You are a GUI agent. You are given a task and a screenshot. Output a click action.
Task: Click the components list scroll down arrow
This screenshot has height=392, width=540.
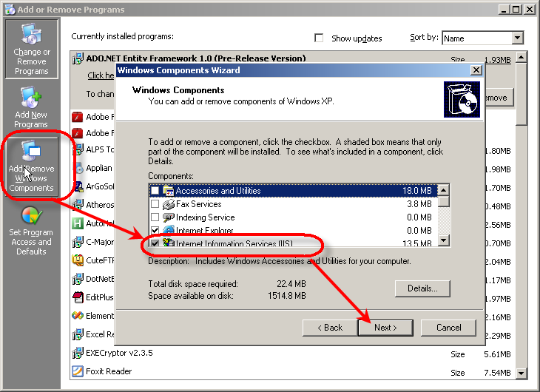click(444, 240)
